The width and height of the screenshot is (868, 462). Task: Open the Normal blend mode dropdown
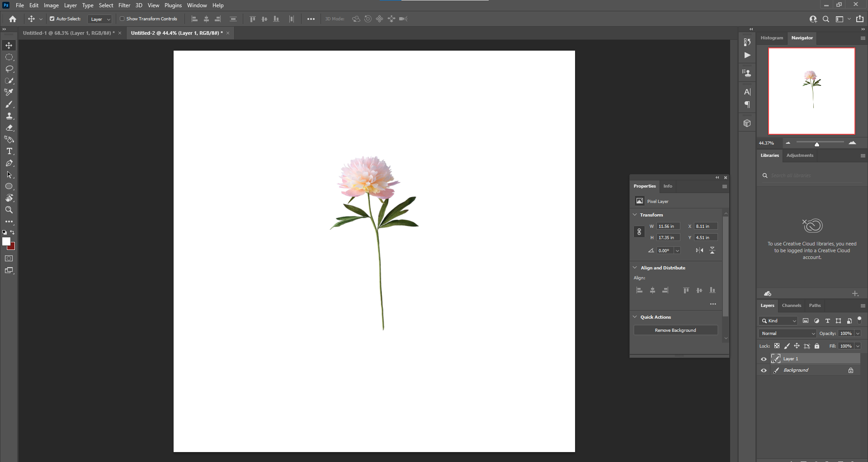[788, 334]
